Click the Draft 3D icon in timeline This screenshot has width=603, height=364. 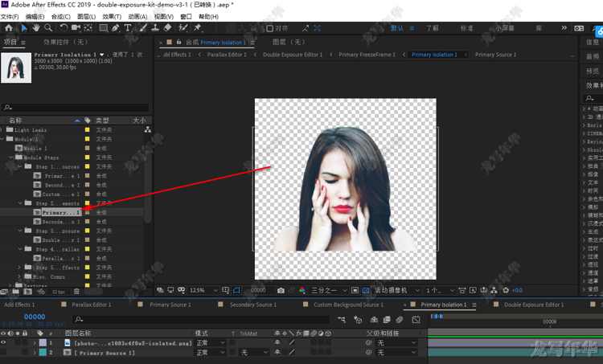(x=358, y=320)
